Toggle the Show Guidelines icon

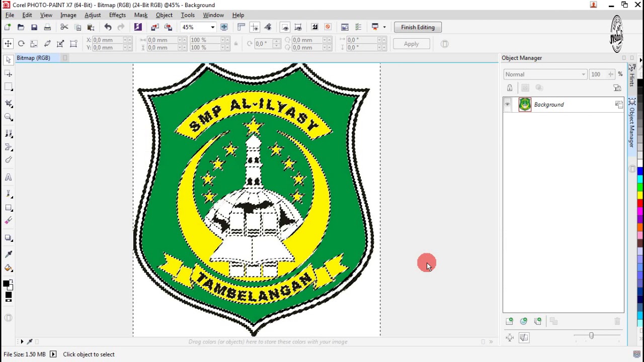255,27
